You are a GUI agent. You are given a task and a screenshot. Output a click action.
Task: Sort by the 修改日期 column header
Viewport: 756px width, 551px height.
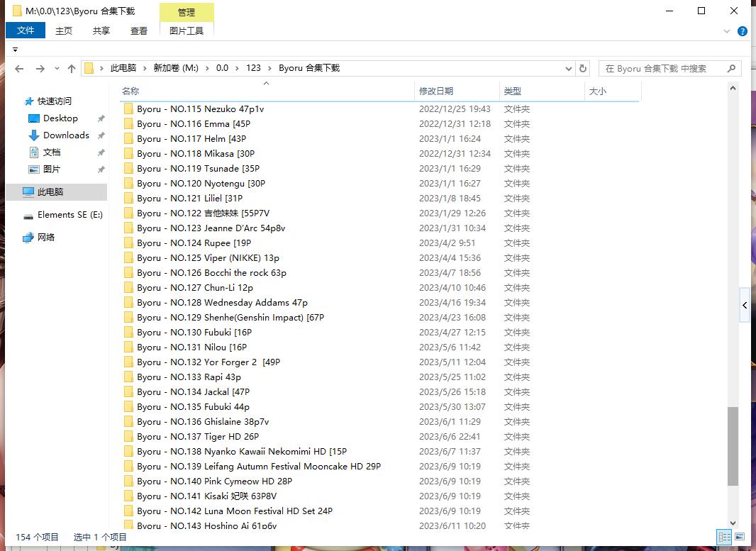(x=436, y=91)
